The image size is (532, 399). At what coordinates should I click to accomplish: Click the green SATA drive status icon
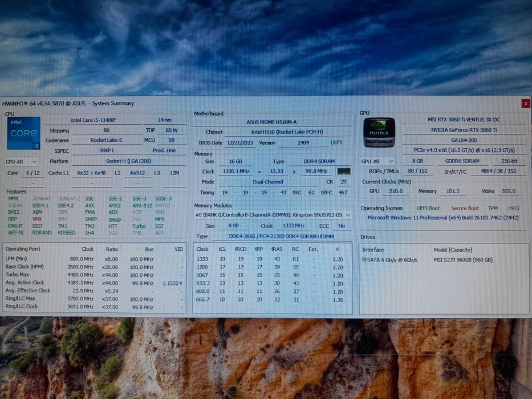364,259
